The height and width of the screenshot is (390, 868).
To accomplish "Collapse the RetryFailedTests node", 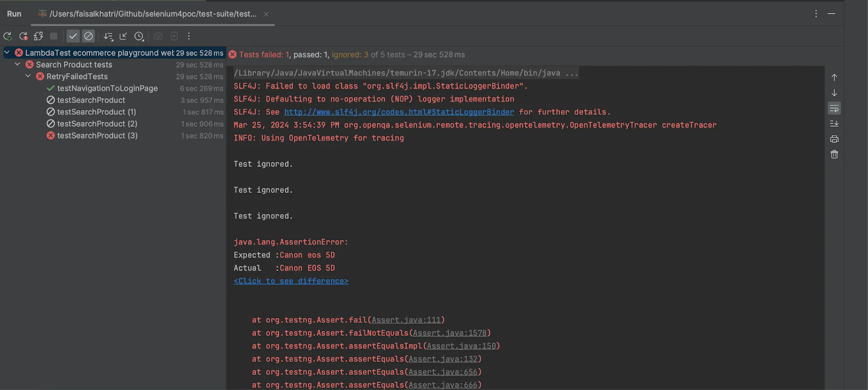I will click(28, 77).
